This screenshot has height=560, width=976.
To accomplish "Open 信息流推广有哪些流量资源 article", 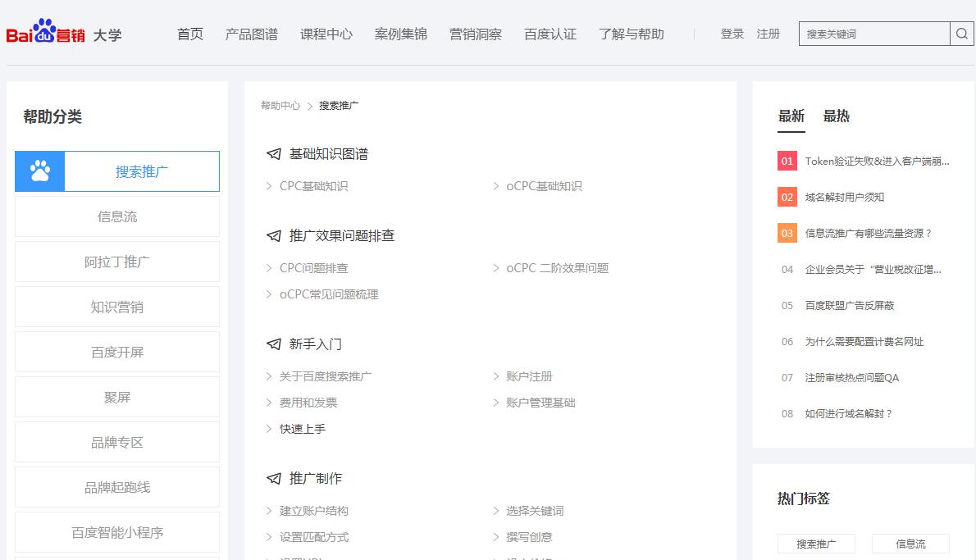I will [x=869, y=234].
